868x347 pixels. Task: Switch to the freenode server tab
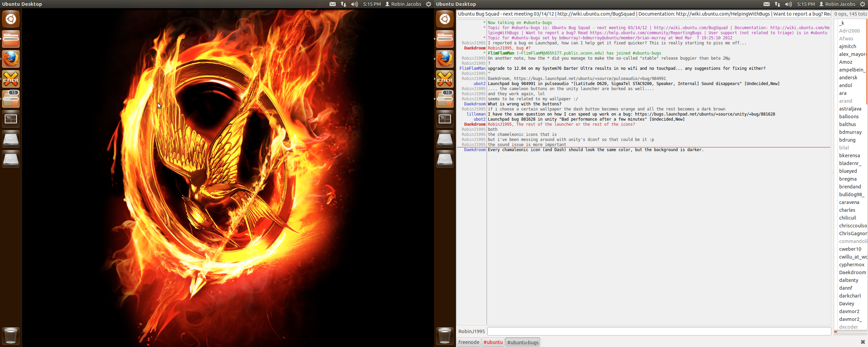[x=469, y=342]
